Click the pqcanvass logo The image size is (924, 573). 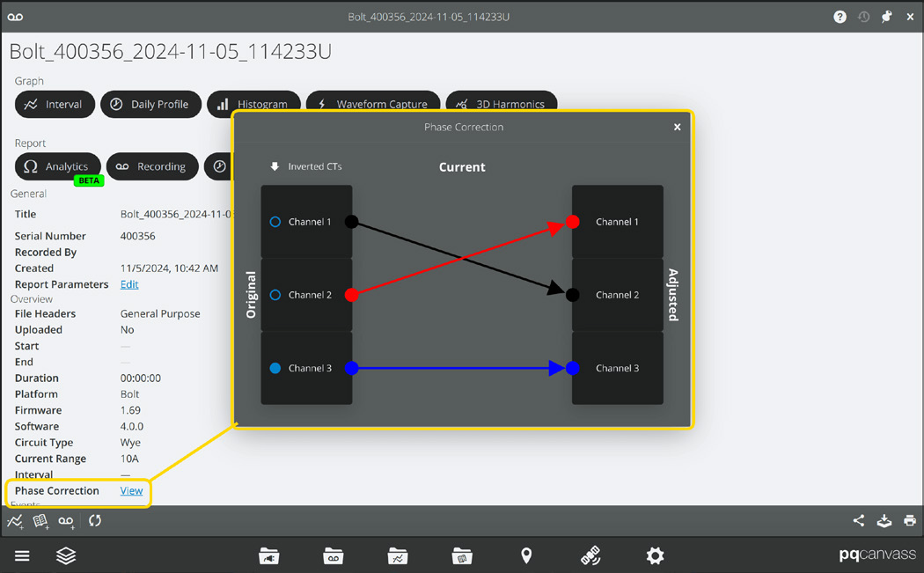(x=876, y=555)
